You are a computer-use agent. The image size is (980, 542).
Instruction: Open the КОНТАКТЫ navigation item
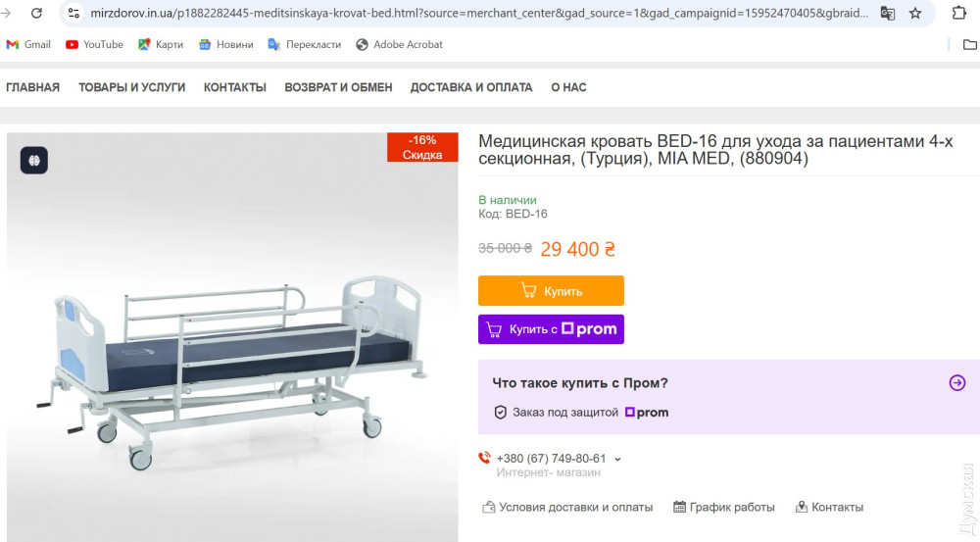pos(235,87)
